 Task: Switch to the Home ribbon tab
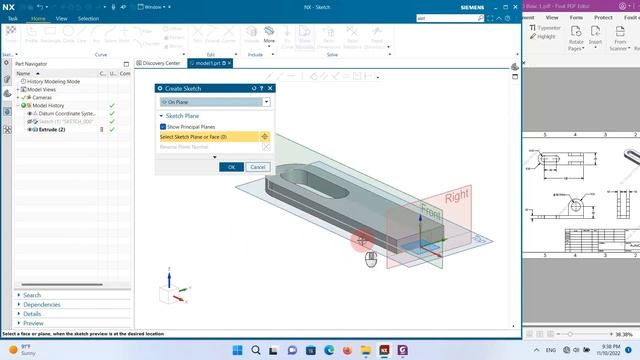(x=38, y=18)
